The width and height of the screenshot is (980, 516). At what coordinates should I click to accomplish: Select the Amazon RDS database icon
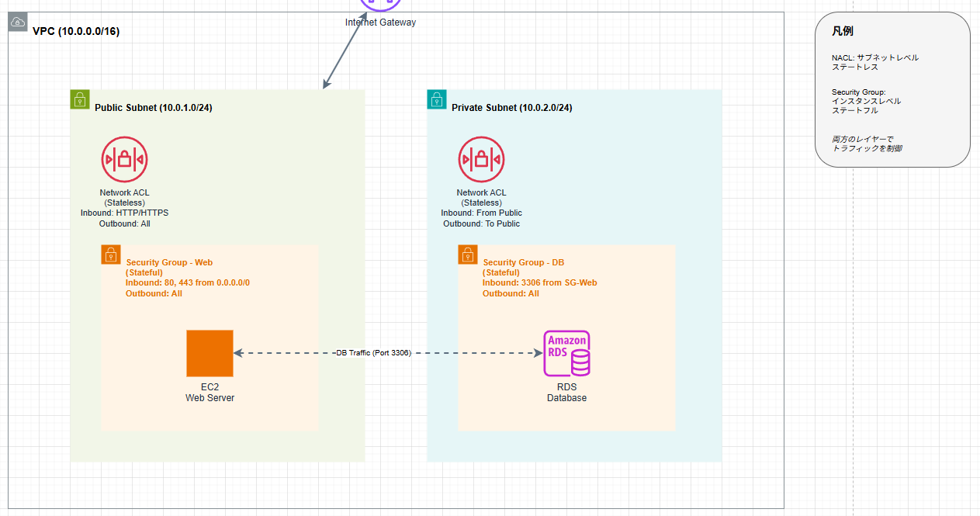click(566, 353)
